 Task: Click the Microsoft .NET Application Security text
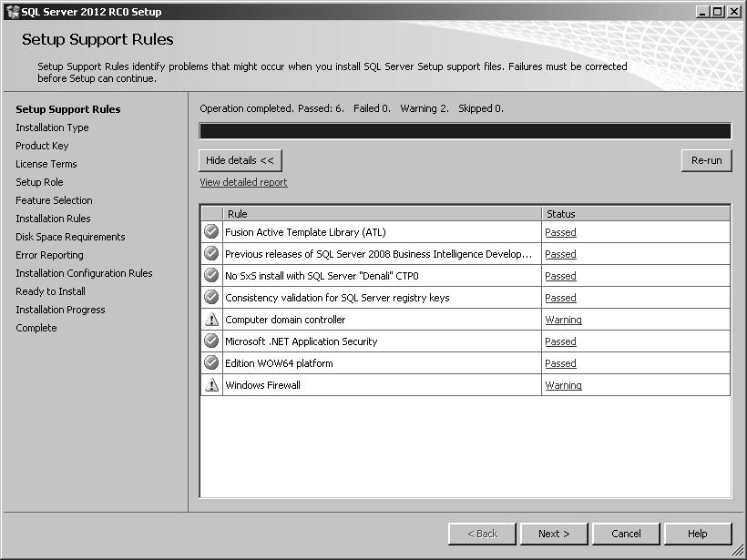[302, 341]
